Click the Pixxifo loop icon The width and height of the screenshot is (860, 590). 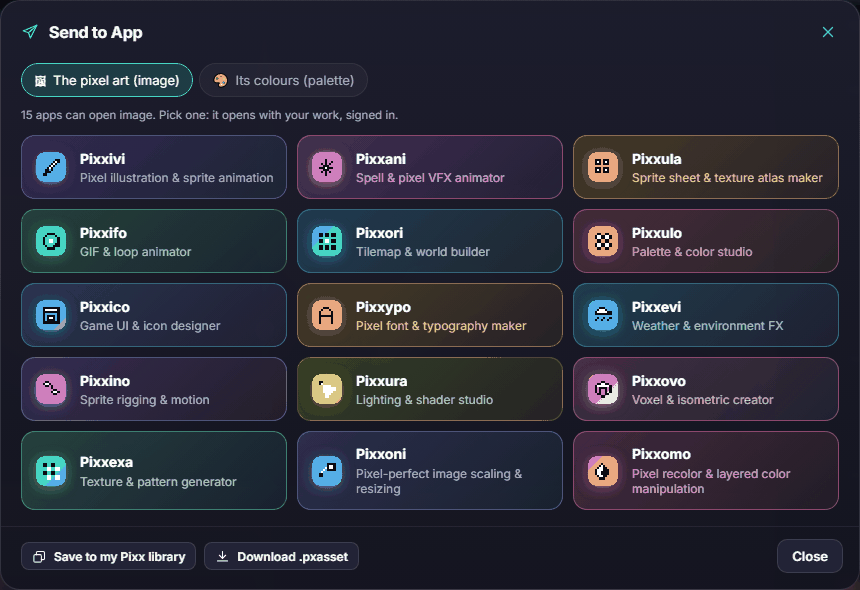click(x=51, y=241)
